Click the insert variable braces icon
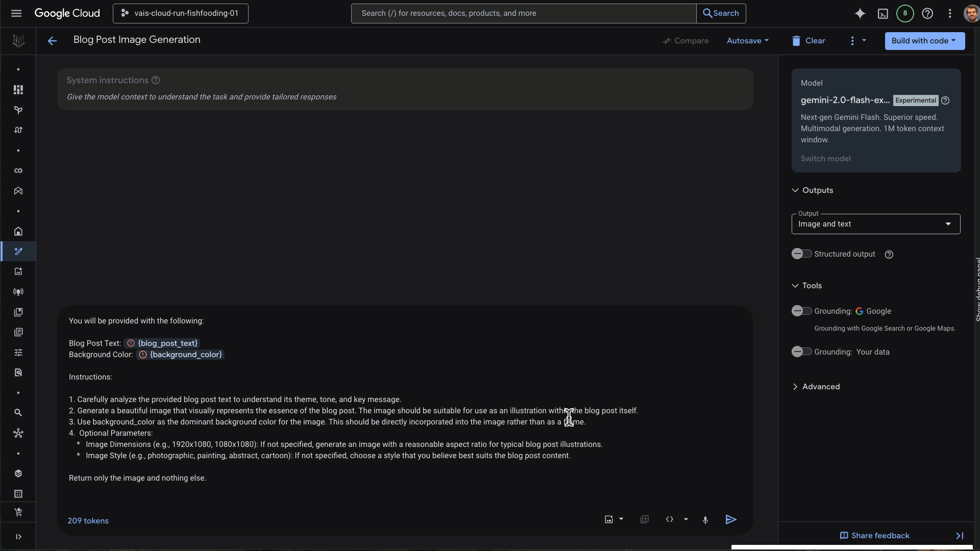980x551 pixels. (669, 519)
